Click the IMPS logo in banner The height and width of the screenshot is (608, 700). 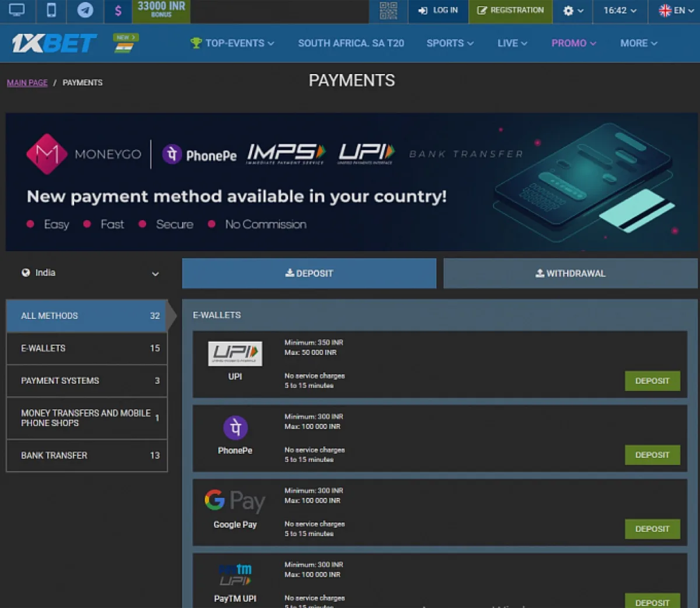click(286, 154)
